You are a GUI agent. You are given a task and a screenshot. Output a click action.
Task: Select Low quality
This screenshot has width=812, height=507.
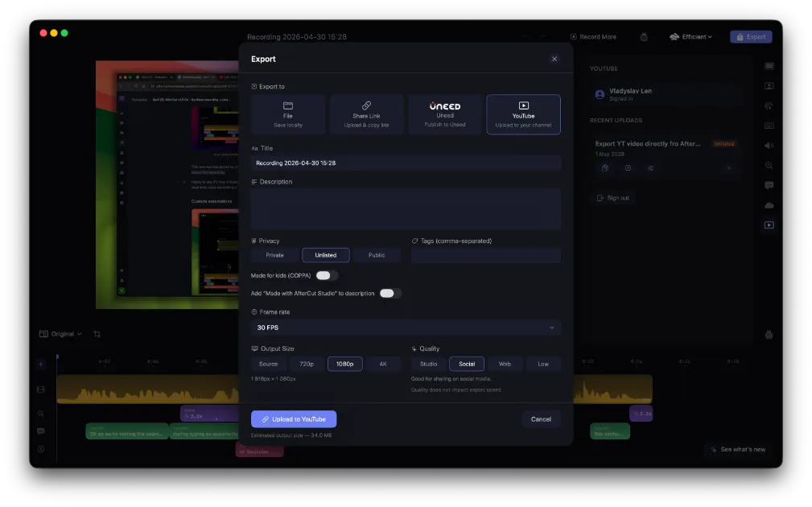[x=542, y=364]
